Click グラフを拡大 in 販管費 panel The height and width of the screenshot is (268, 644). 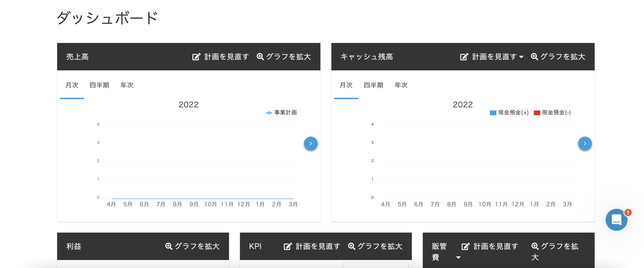point(555,252)
